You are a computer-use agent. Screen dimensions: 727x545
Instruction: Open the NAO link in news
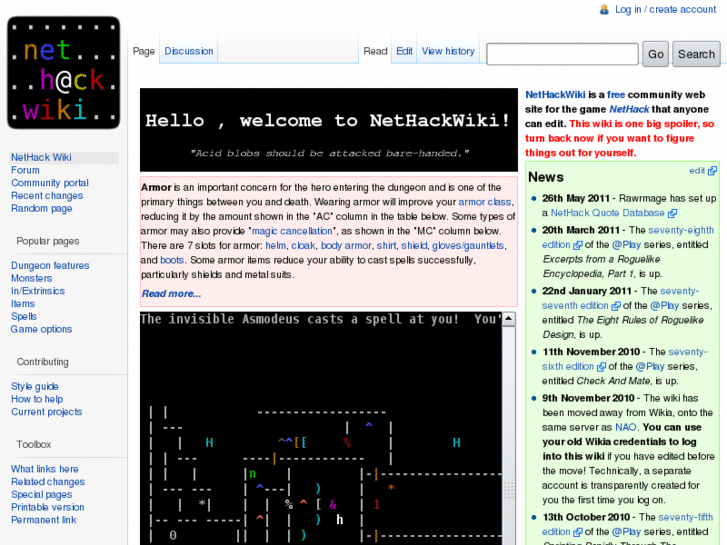tap(625, 427)
